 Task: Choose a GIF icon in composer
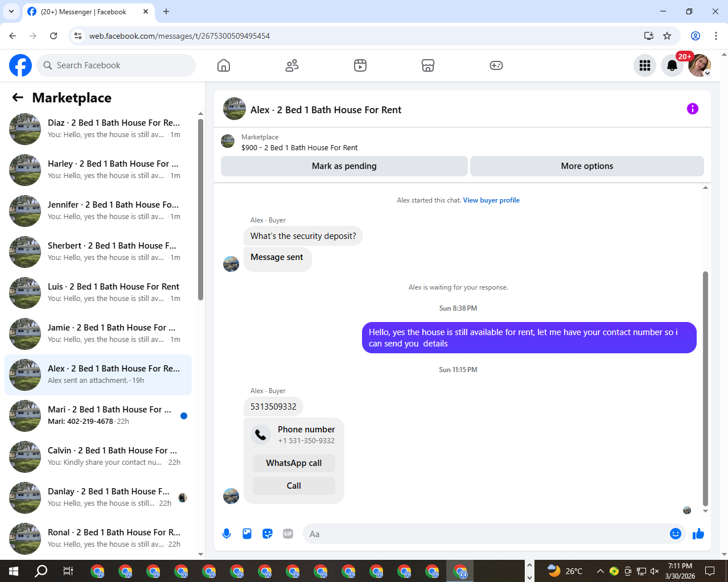[288, 534]
